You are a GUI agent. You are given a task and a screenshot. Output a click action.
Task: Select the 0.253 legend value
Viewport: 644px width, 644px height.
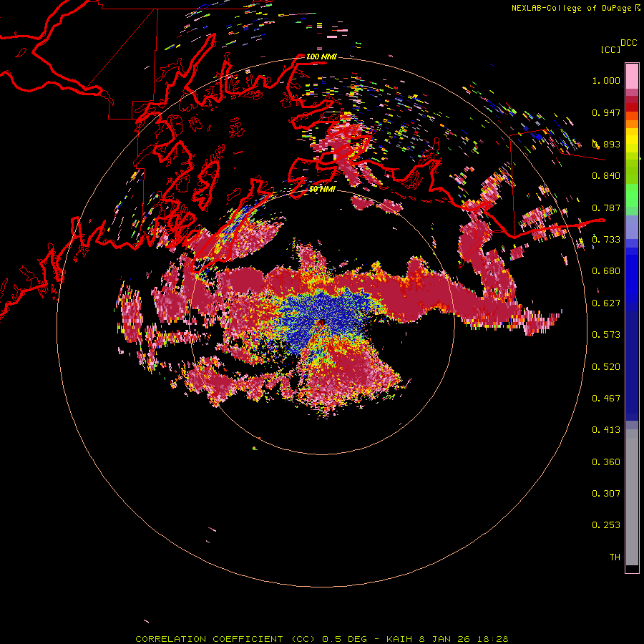pyautogui.click(x=606, y=525)
